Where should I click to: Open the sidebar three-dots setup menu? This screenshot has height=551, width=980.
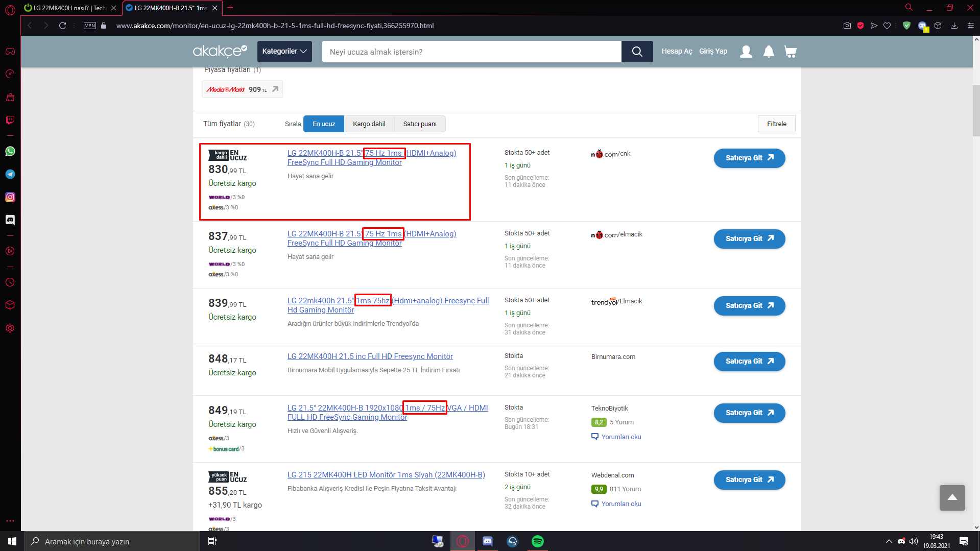tap(10, 521)
